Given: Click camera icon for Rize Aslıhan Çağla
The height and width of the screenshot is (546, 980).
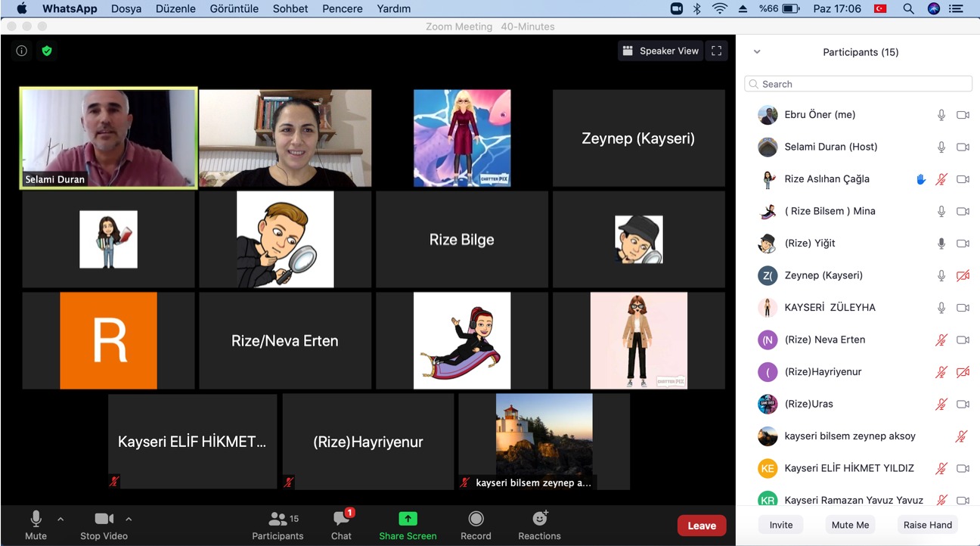Looking at the screenshot, I should [963, 179].
